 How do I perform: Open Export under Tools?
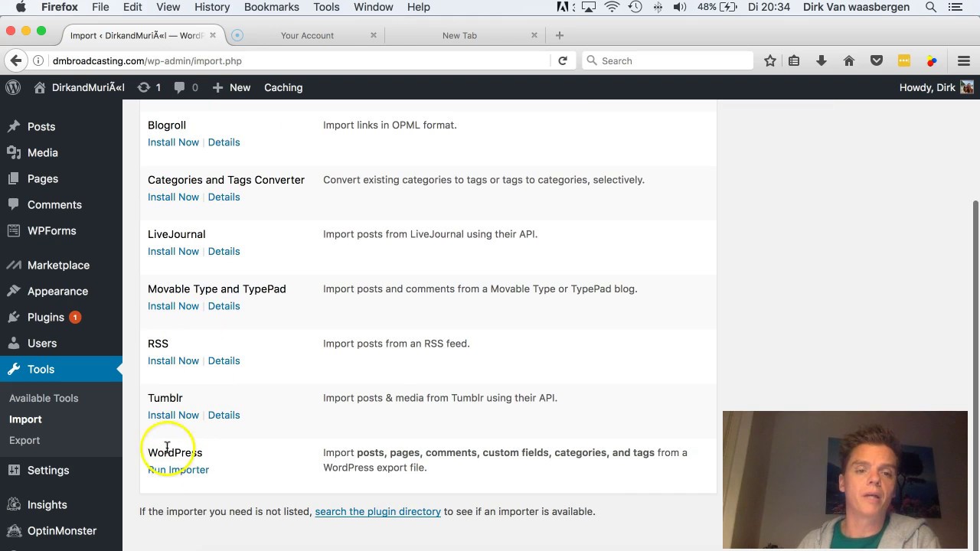coord(24,440)
